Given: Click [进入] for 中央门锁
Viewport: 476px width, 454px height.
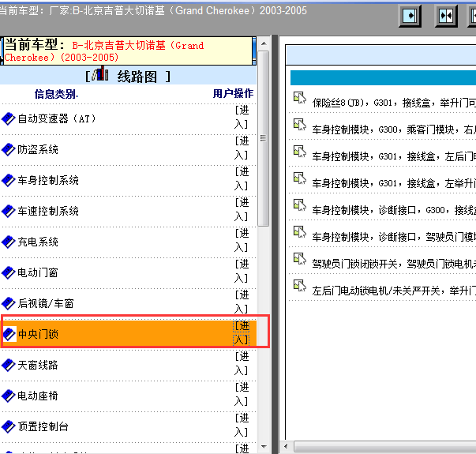Looking at the screenshot, I should coord(242,333).
